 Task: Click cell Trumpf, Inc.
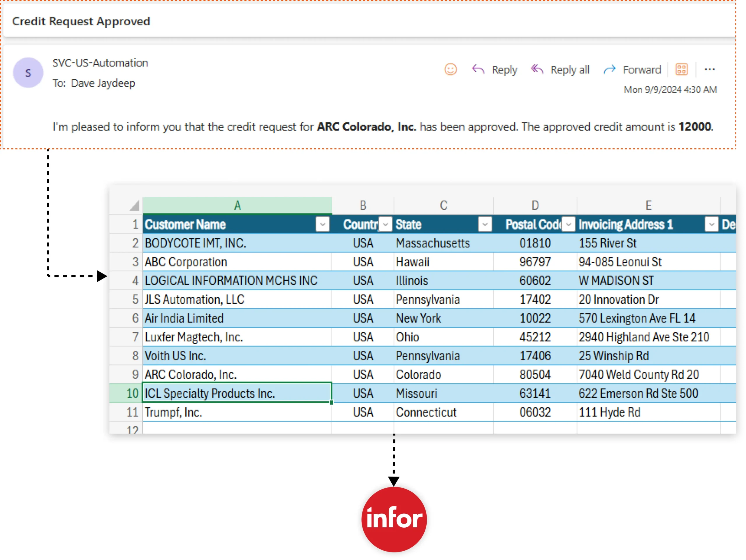[x=237, y=412]
